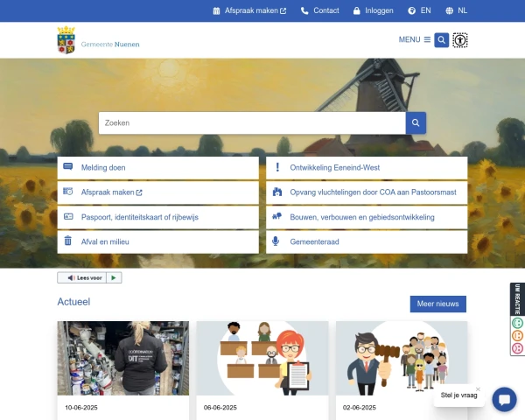This screenshot has width=525, height=420.
Task: Start read-aloud with the green play arrow
Action: [x=114, y=277]
